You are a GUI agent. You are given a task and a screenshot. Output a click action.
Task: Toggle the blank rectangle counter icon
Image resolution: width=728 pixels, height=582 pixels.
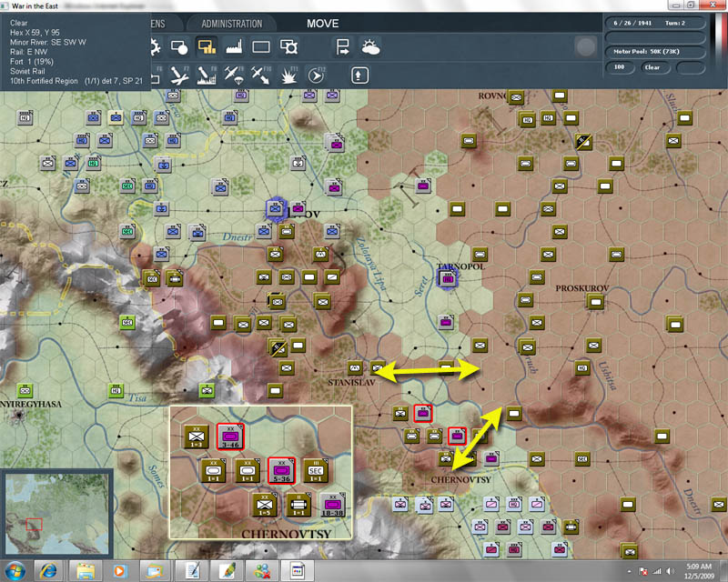point(261,47)
